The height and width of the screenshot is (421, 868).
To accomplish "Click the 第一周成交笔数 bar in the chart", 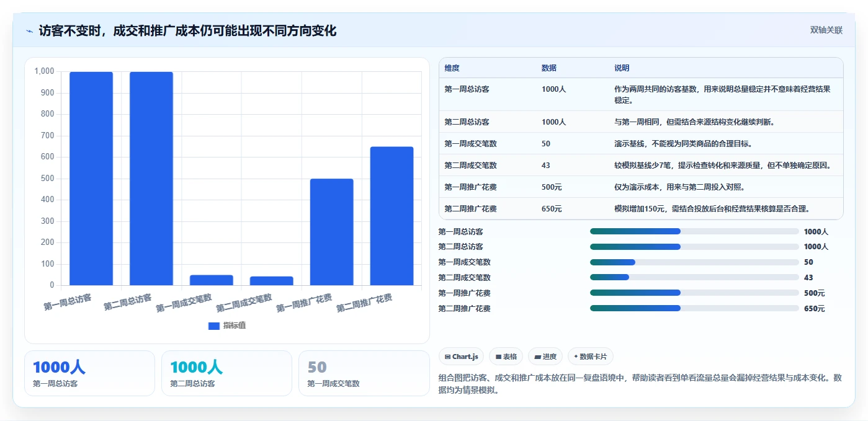I will point(212,280).
